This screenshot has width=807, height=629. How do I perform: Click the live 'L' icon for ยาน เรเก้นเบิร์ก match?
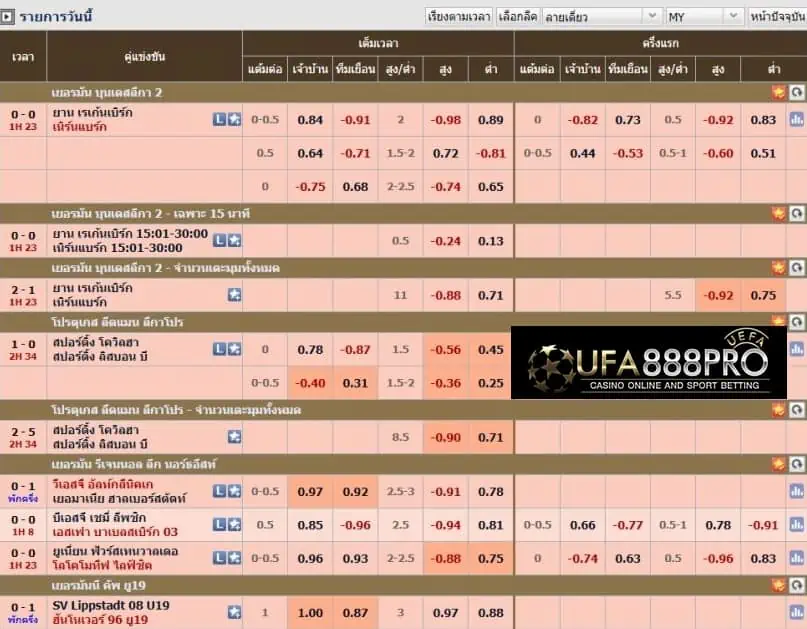[x=219, y=119]
